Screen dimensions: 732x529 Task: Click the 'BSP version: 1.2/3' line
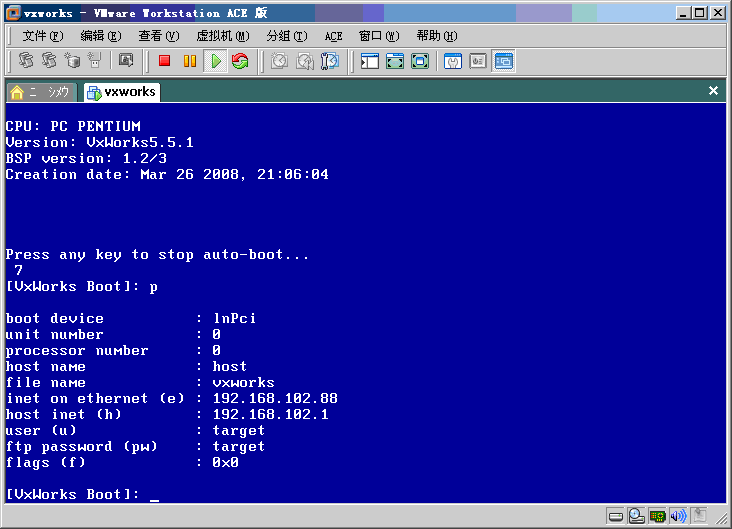pyautogui.click(x=86, y=158)
